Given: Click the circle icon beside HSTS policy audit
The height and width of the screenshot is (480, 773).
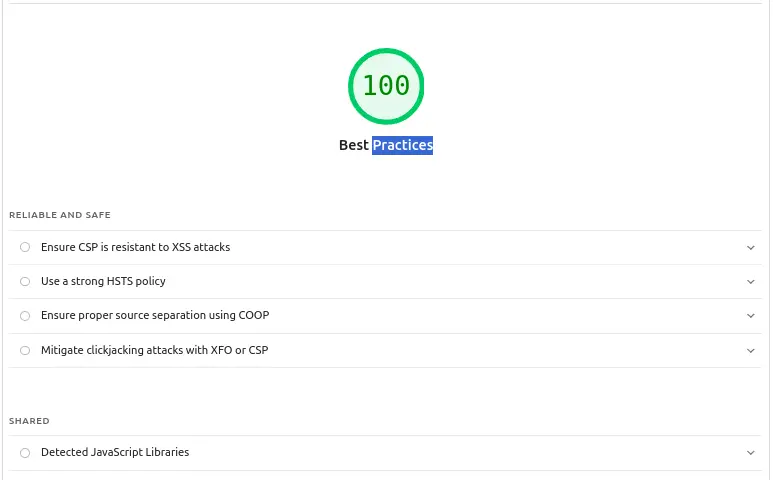Looking at the screenshot, I should point(25,281).
